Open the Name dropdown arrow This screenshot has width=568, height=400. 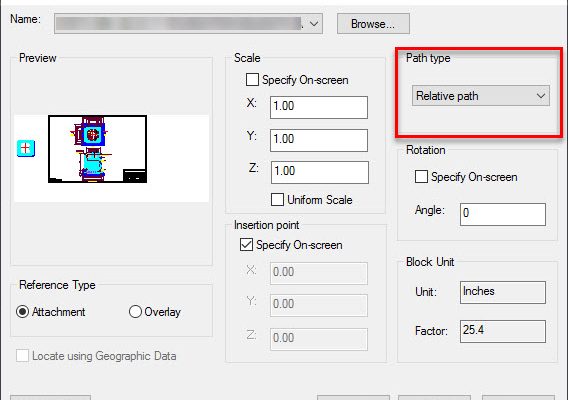point(314,24)
